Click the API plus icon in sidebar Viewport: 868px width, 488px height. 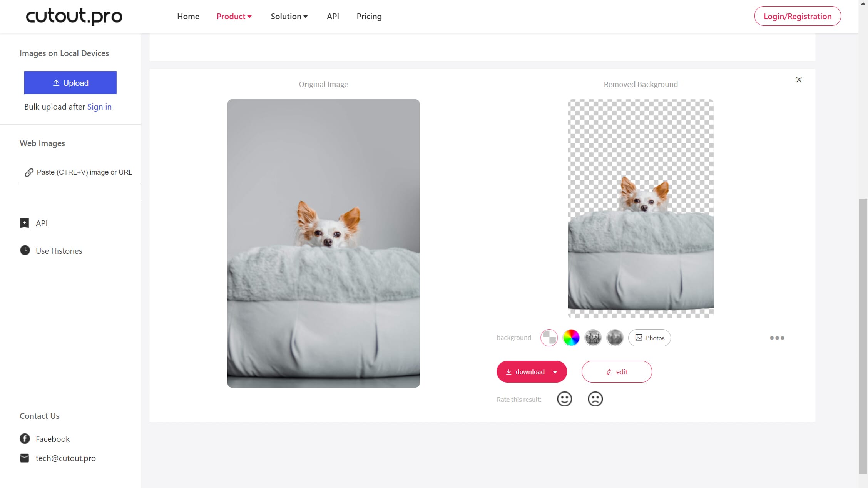coord(25,223)
